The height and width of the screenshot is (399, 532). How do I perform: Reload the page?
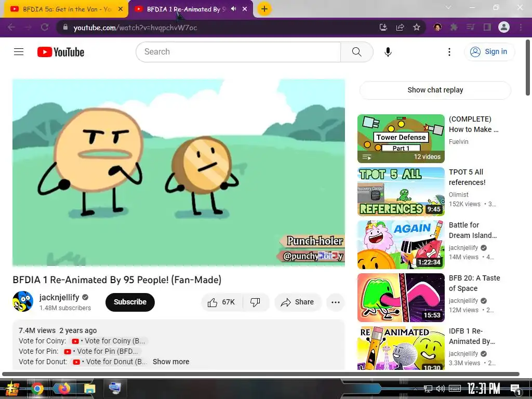pos(45,27)
